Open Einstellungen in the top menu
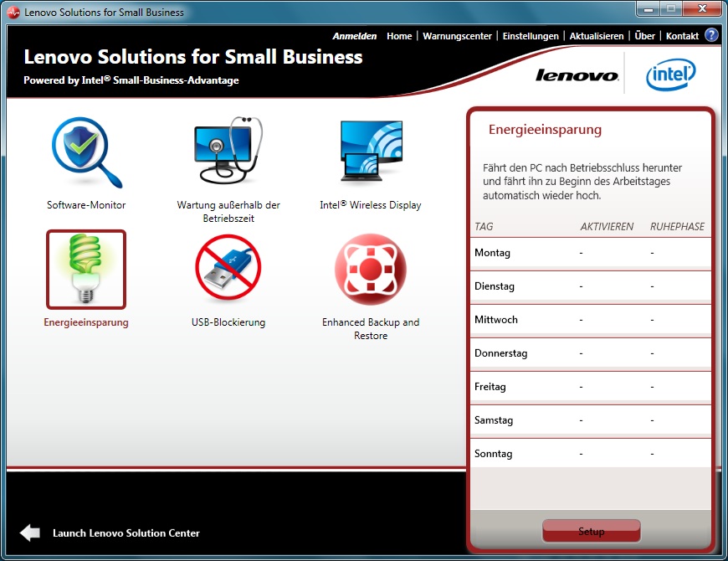 point(531,36)
